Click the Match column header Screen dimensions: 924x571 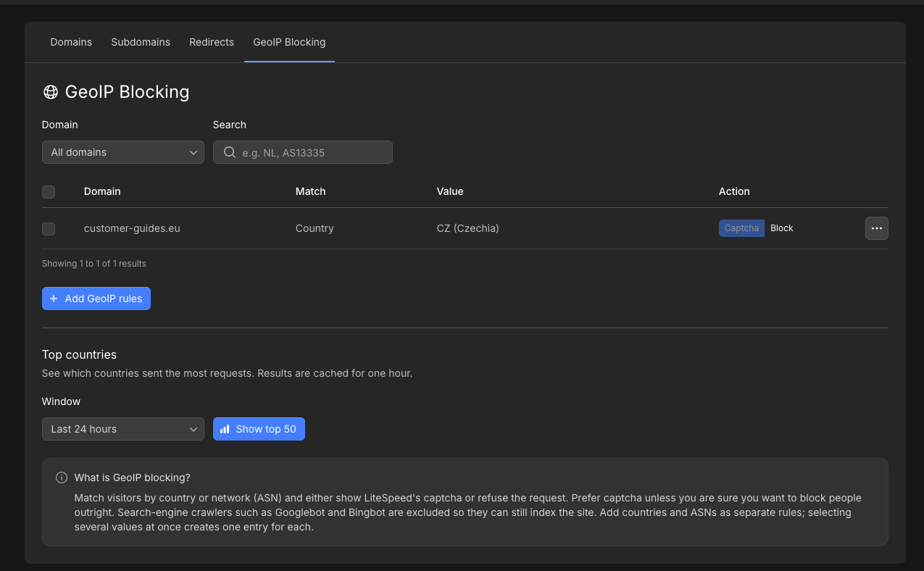tap(311, 191)
